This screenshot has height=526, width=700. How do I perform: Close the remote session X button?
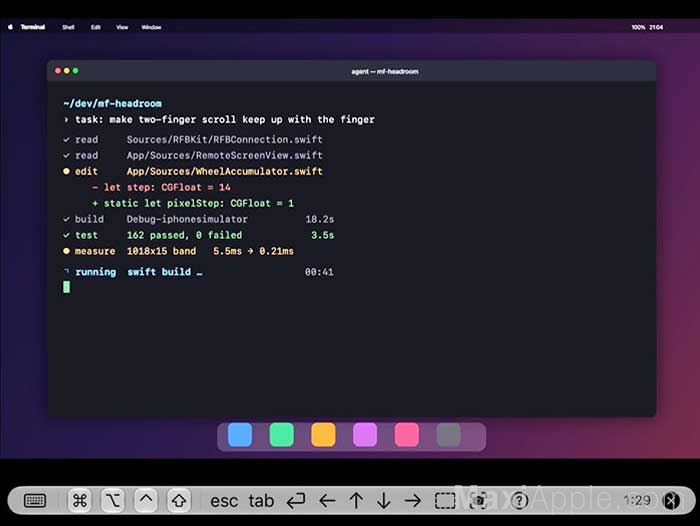pyautogui.click(x=671, y=501)
